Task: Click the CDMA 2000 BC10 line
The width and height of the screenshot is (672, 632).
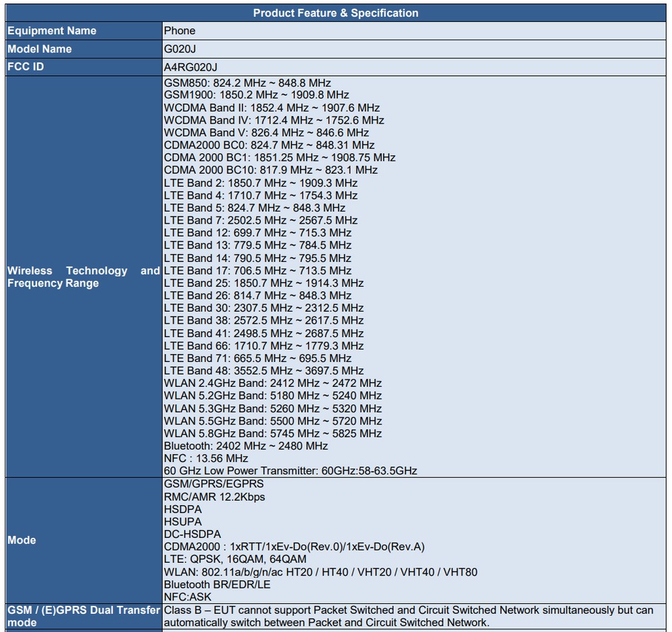Action: click(270, 170)
